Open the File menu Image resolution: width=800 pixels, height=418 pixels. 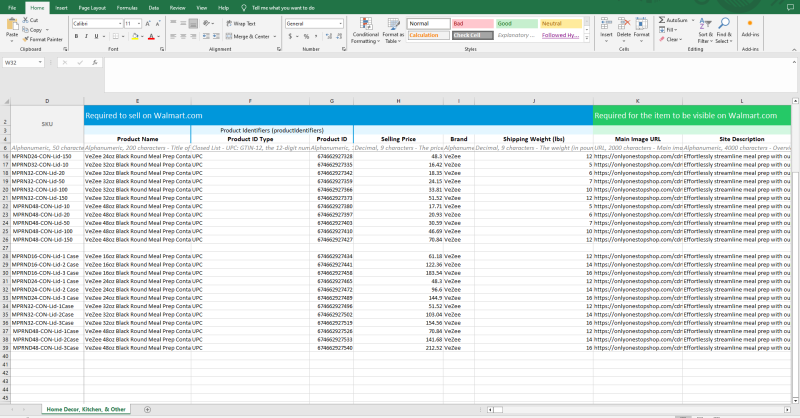[x=12, y=8]
